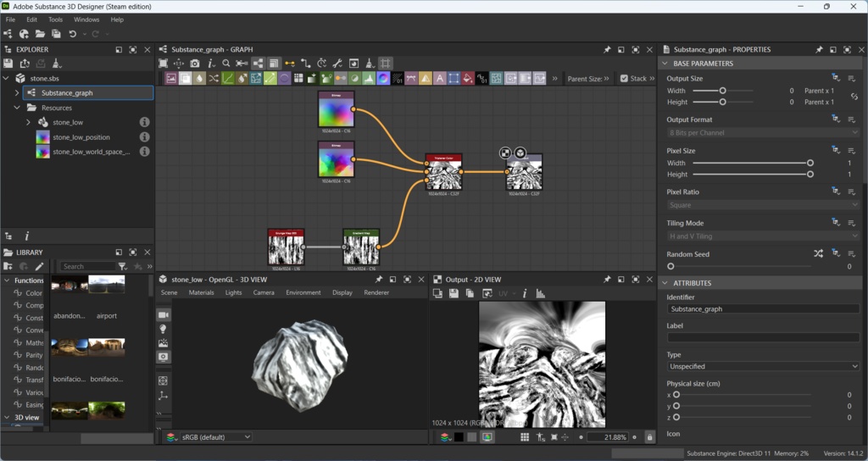Expand the Substance_graph tree item
The image size is (868, 461).
[x=17, y=93]
